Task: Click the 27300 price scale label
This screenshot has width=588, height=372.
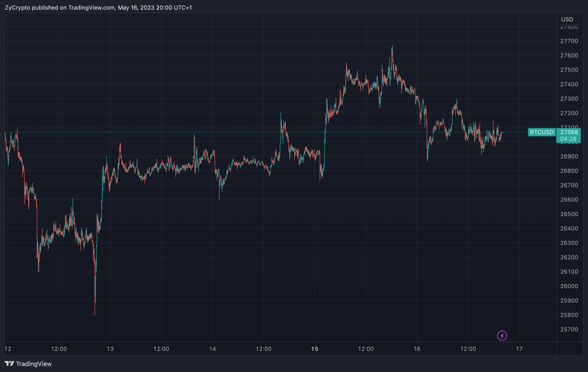Action: pos(569,99)
